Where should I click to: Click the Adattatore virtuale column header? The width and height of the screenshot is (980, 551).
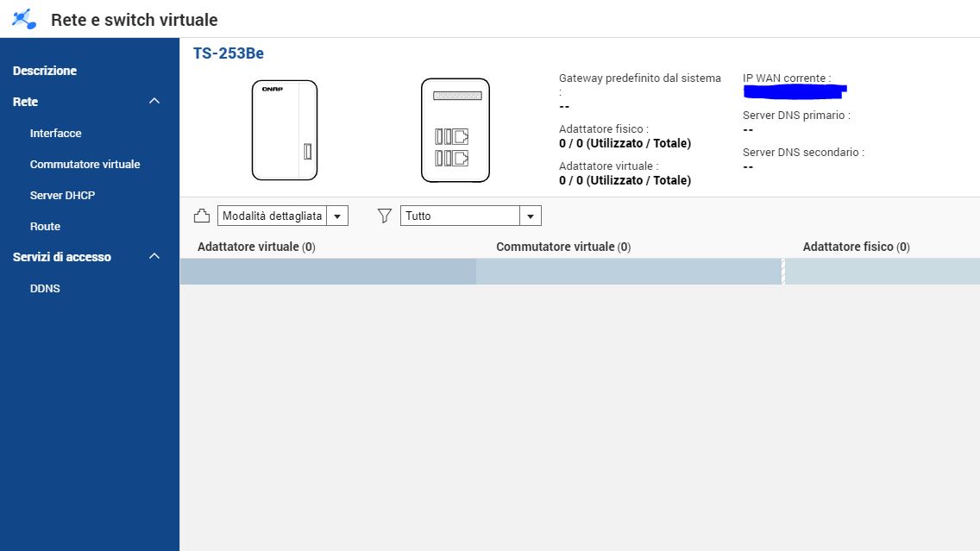click(256, 247)
